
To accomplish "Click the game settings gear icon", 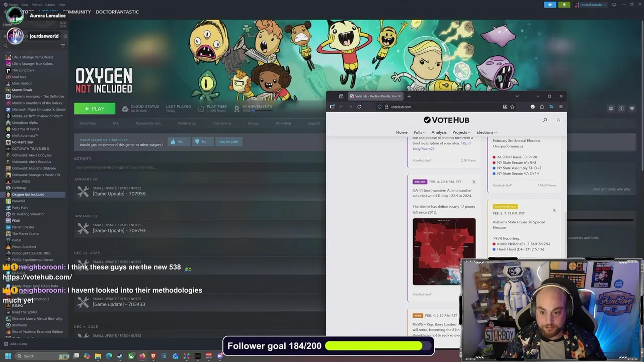I will (x=611, y=109).
